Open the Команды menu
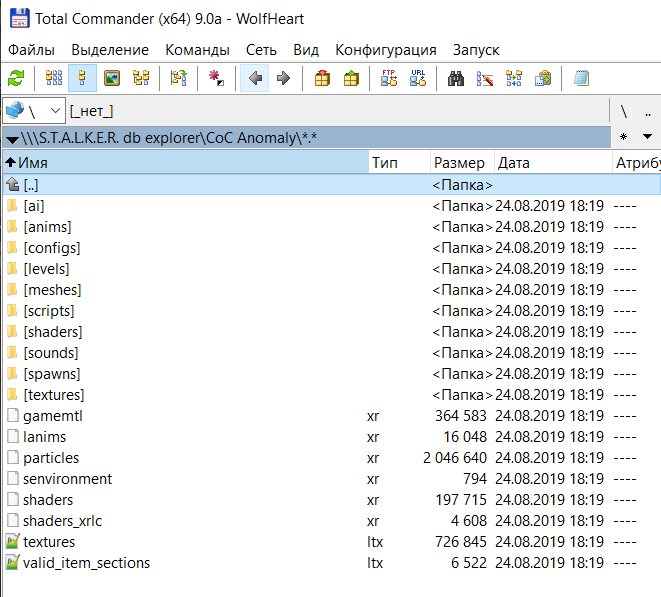The width and height of the screenshot is (661, 597). click(x=197, y=50)
